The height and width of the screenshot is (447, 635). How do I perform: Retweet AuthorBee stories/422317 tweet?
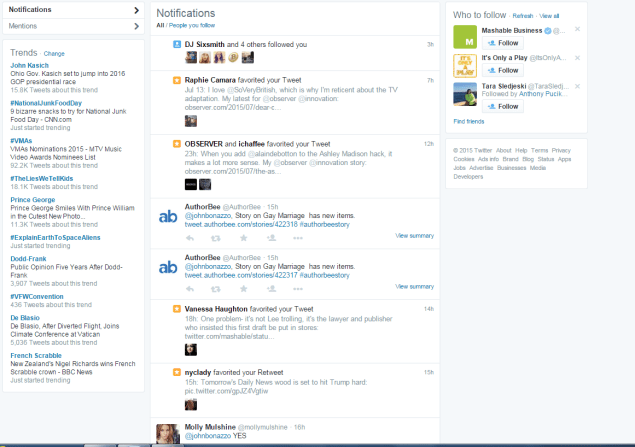click(x=215, y=289)
